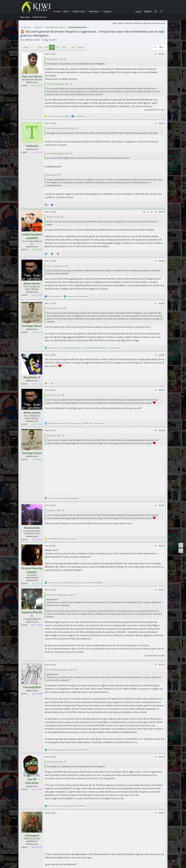Open Adam Jensen username on post #4,504

32,283
